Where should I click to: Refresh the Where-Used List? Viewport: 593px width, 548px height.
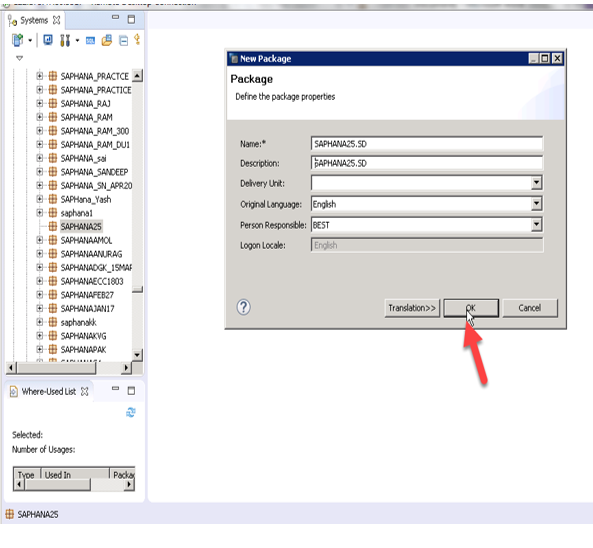[x=131, y=412]
